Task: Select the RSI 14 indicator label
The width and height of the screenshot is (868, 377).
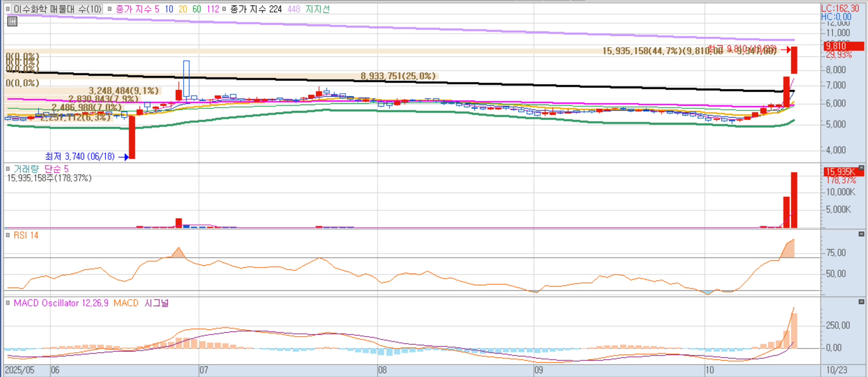Action: (26, 235)
